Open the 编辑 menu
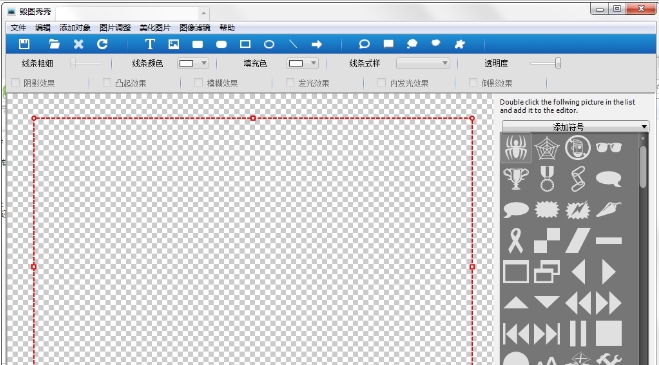Viewport: 659px width, 365px height. point(42,28)
